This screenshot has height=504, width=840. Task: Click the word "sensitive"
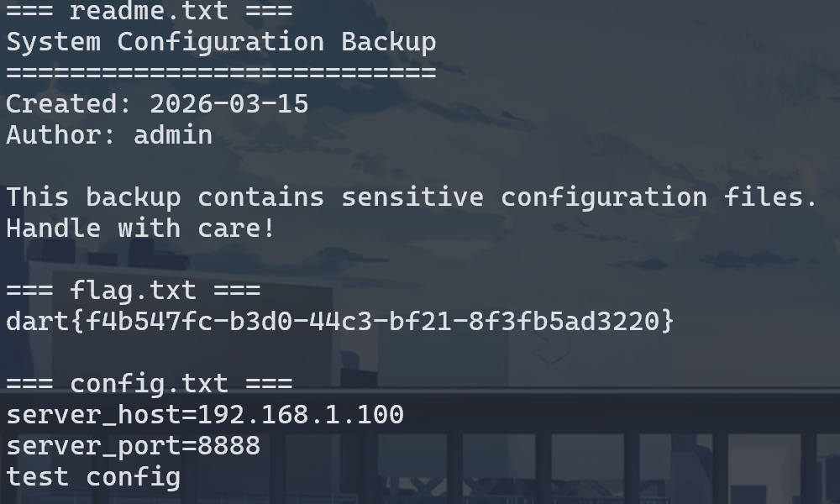pyautogui.click(x=412, y=197)
